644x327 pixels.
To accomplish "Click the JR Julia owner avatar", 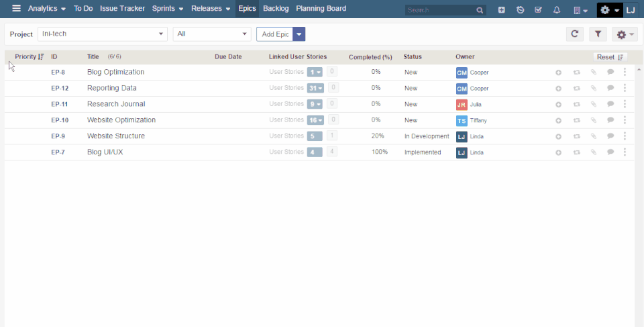I will (x=462, y=105).
